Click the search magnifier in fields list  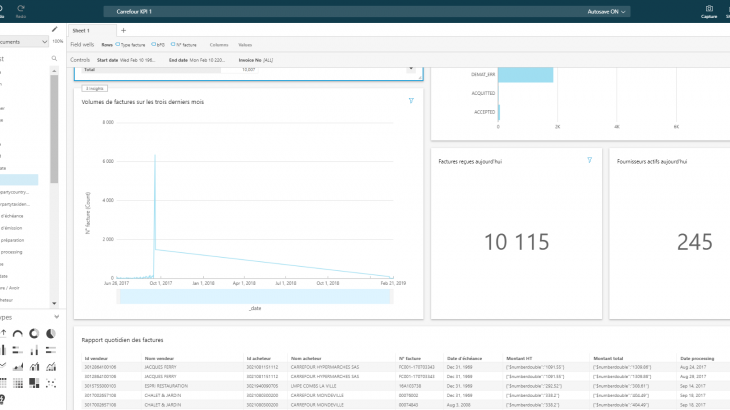click(x=52, y=59)
